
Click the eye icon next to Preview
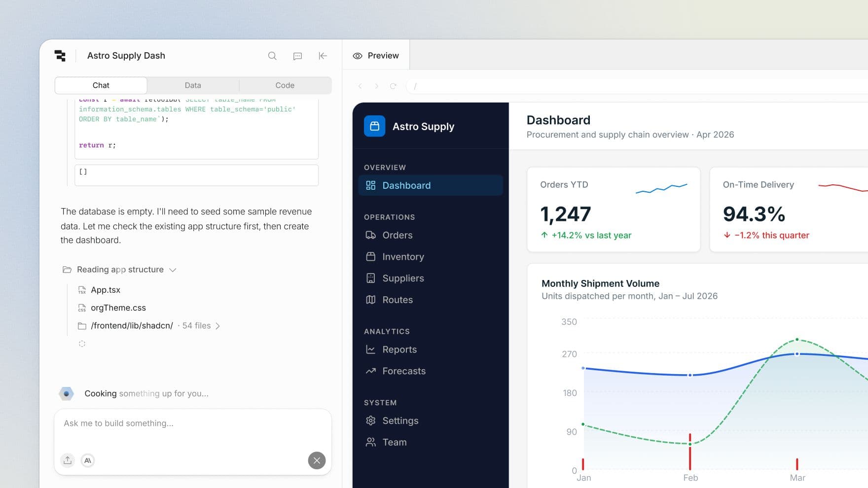click(x=358, y=56)
